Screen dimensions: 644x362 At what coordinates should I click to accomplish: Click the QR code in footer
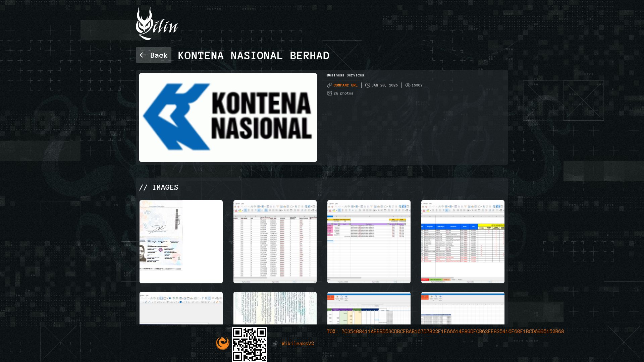coord(250,344)
